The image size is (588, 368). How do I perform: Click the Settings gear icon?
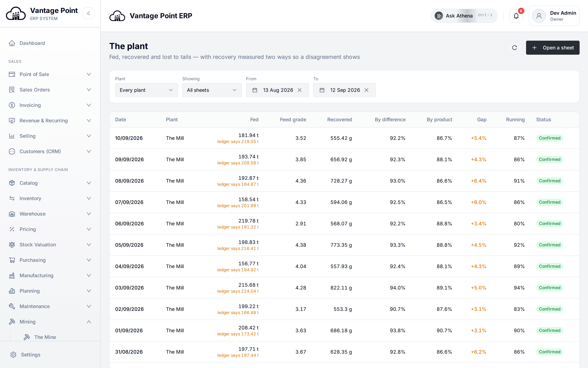click(13, 355)
